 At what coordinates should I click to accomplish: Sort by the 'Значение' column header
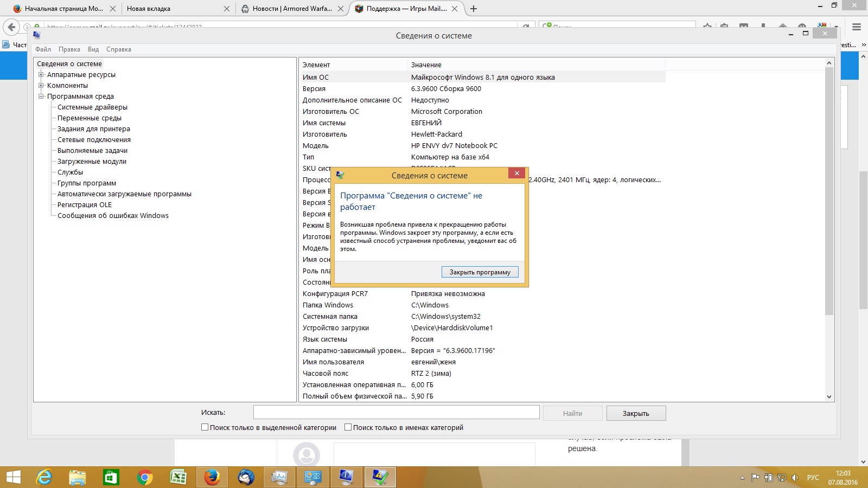pyautogui.click(x=536, y=65)
